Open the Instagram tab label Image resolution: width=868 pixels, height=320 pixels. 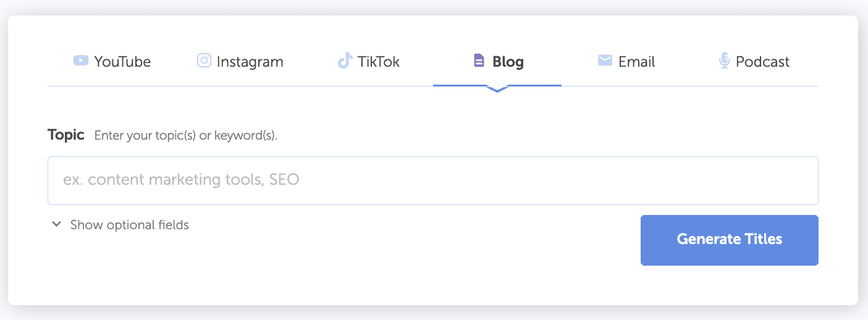tap(250, 62)
